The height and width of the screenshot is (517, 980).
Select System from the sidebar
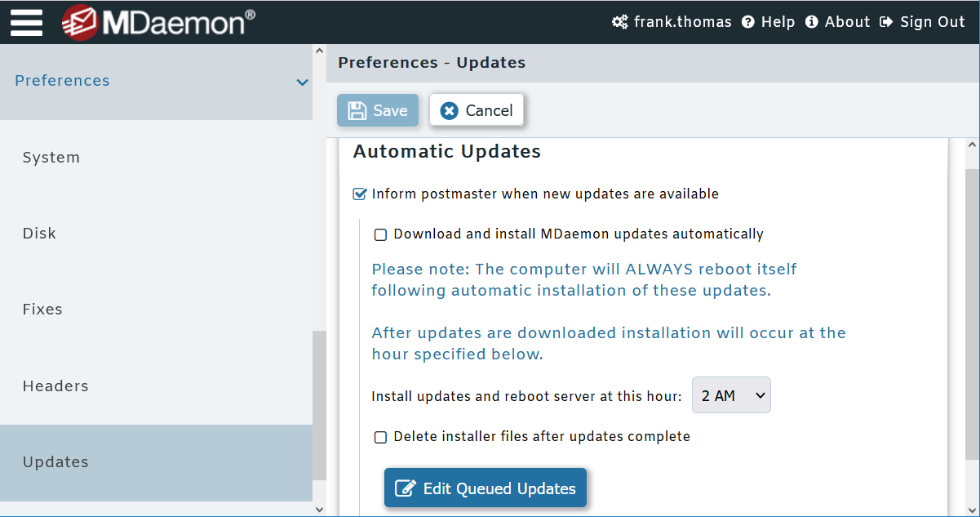tap(51, 157)
